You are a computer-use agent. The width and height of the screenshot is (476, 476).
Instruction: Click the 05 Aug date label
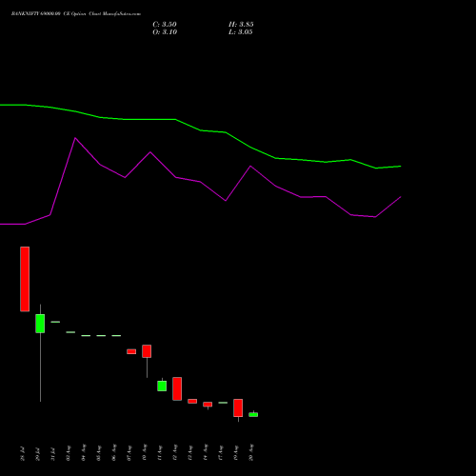(99, 453)
